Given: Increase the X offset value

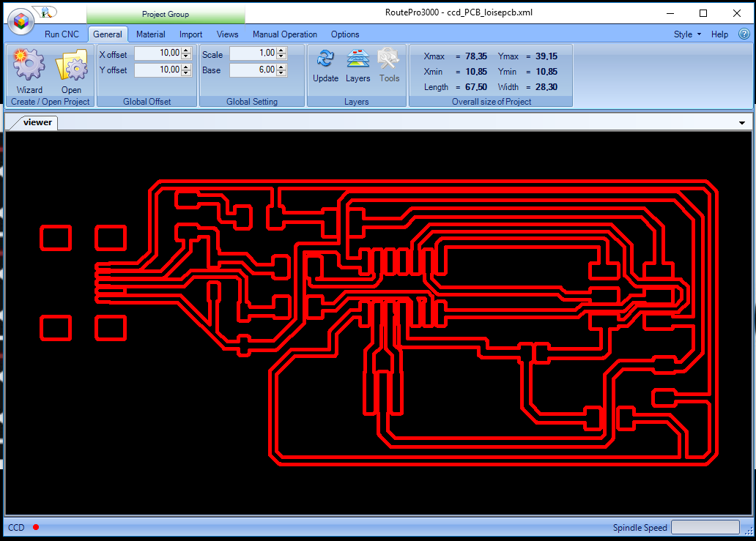Looking at the screenshot, I should [186, 50].
